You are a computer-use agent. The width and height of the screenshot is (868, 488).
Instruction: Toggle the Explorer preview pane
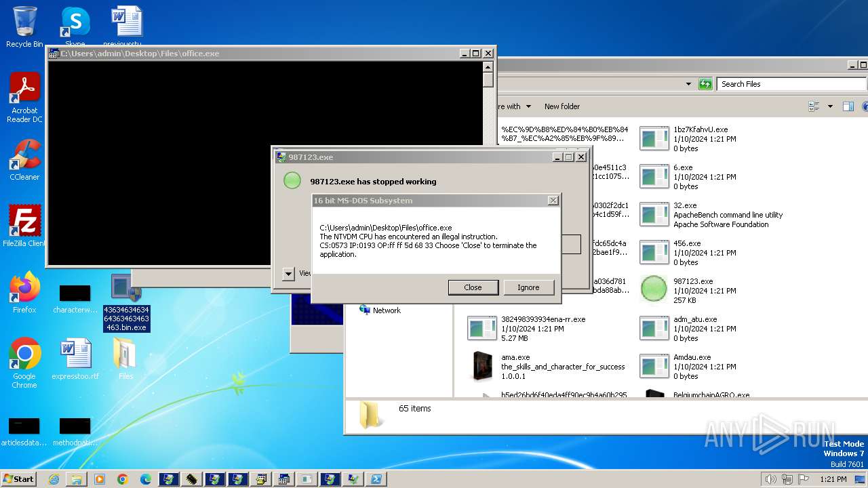pyautogui.click(x=848, y=106)
